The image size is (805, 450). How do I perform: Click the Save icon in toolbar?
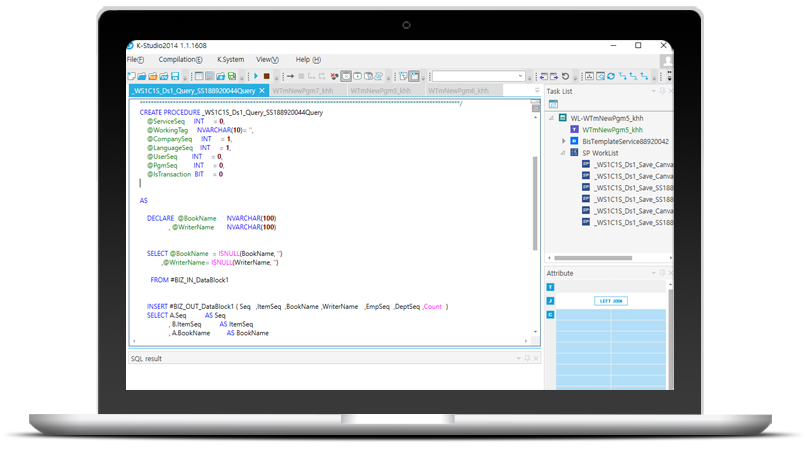175,76
